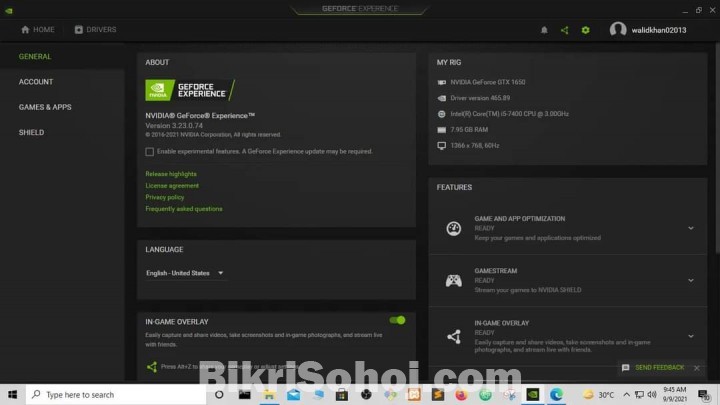Image resolution: width=720 pixels, height=405 pixels.
Task: Open Firefox in taskbar
Action: tap(461, 394)
